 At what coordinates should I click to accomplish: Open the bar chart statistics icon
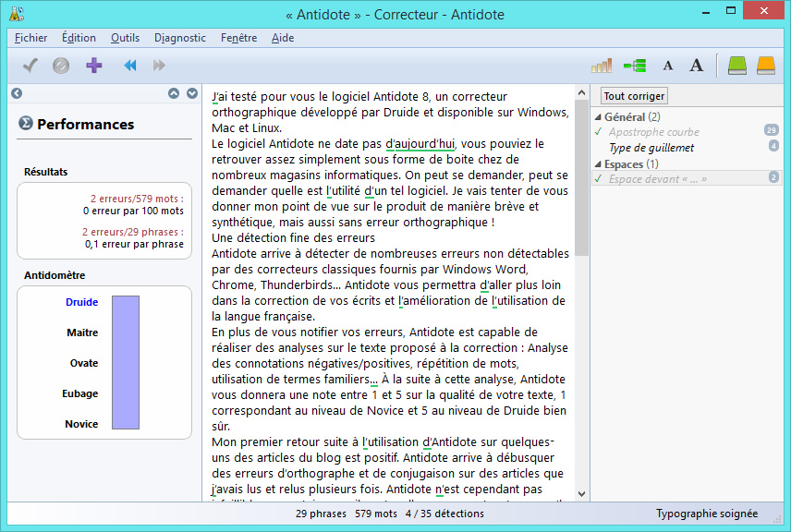click(x=602, y=66)
